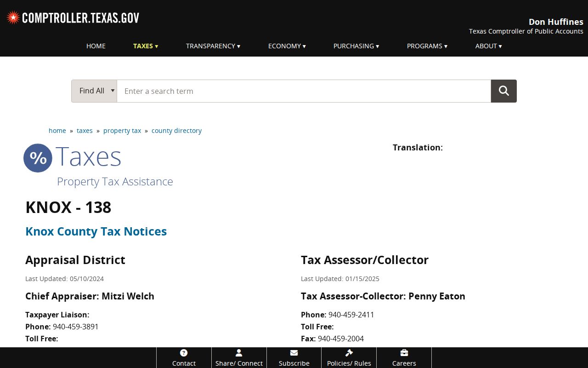Expand the Purchasing navigation menu
Image resolution: width=588 pixels, height=368 pixels.
coord(356,46)
